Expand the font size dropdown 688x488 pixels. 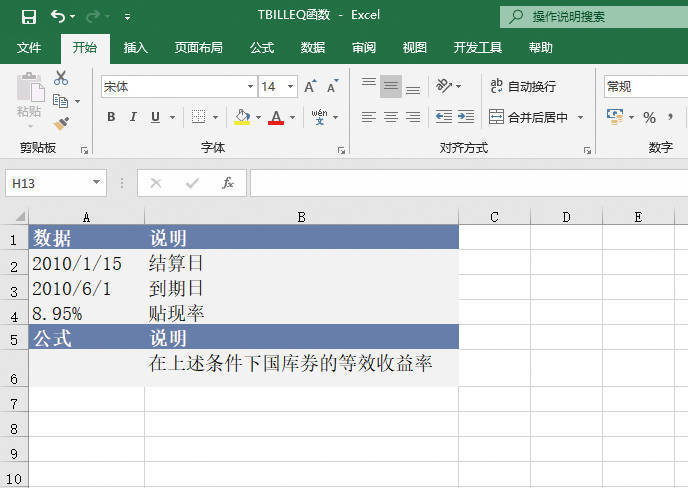290,87
